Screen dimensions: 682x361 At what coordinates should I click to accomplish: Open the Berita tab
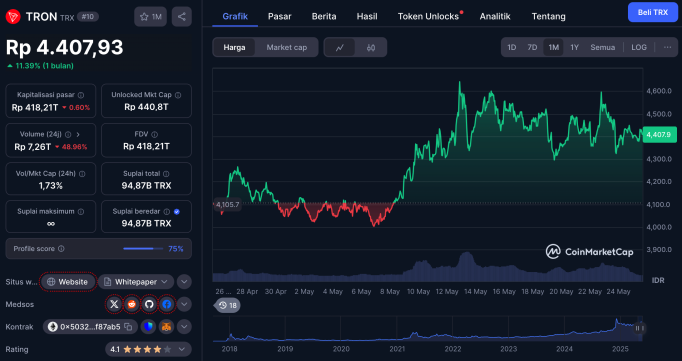pos(324,17)
